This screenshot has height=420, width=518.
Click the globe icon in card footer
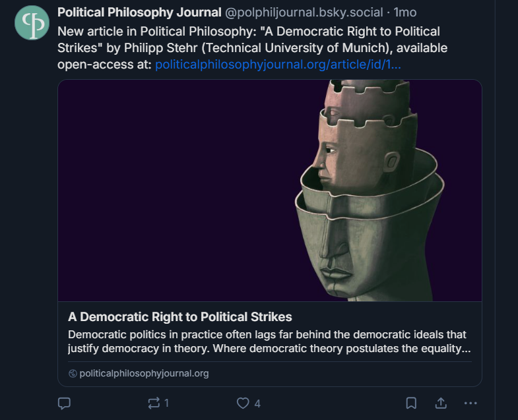(x=73, y=373)
